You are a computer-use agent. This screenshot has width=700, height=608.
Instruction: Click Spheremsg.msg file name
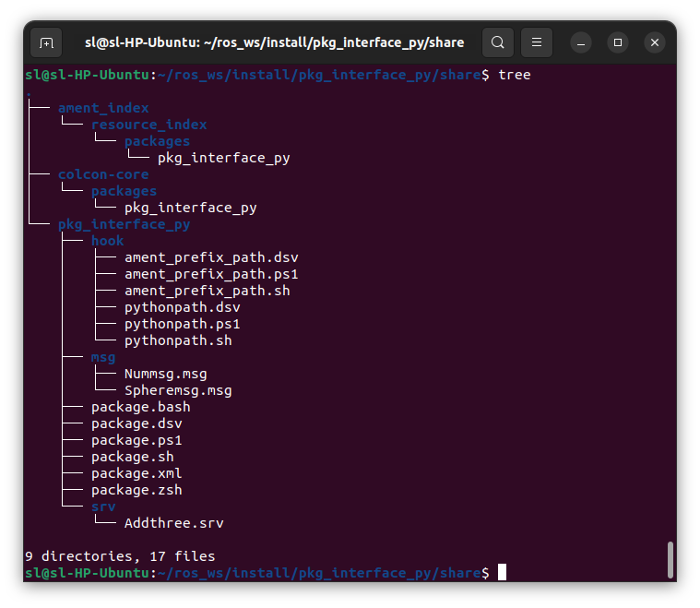tap(178, 391)
